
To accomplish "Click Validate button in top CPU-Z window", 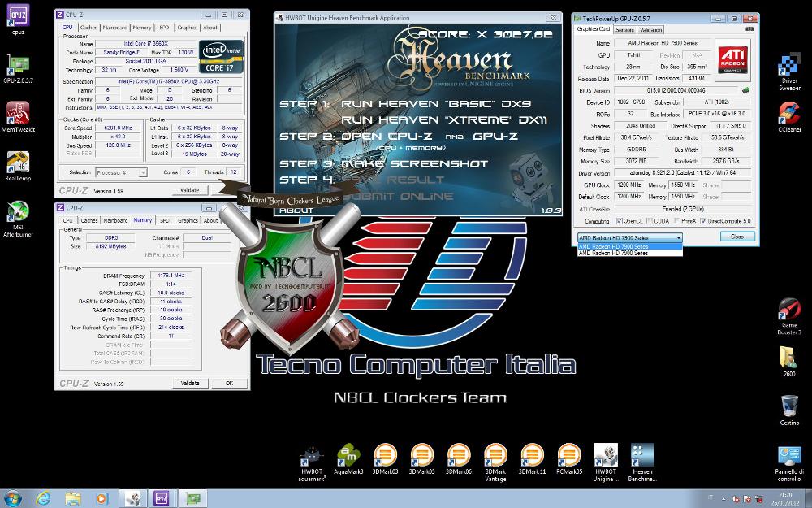I will click(x=189, y=190).
